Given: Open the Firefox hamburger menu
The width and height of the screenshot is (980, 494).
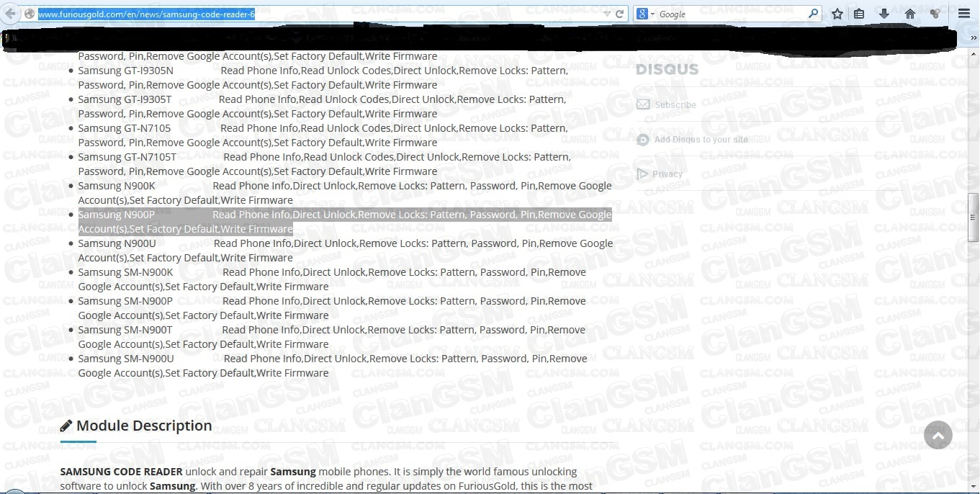Looking at the screenshot, I should [964, 14].
